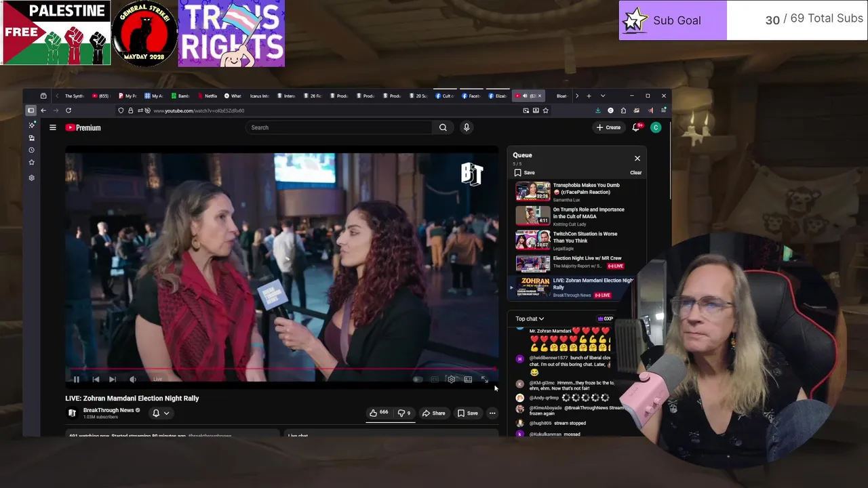Click chat message from @heidibenner1577

click(x=564, y=365)
